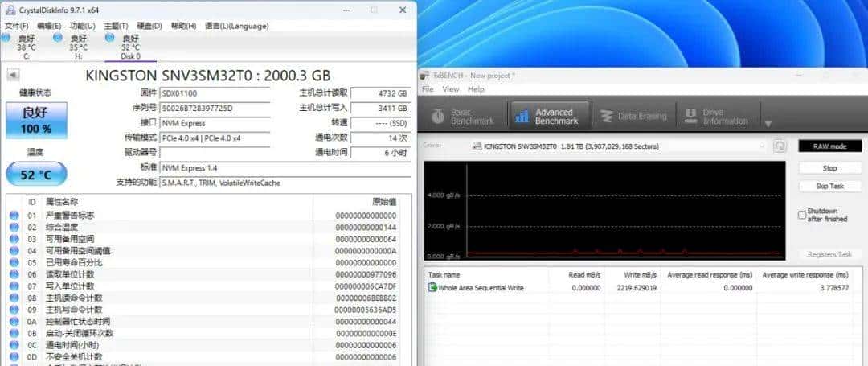Open the 主题(T) menu
Screen dimensions: 868x366
point(117,26)
